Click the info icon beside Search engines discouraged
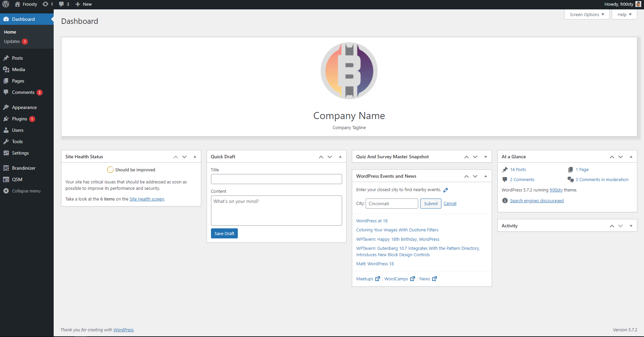 (x=505, y=201)
